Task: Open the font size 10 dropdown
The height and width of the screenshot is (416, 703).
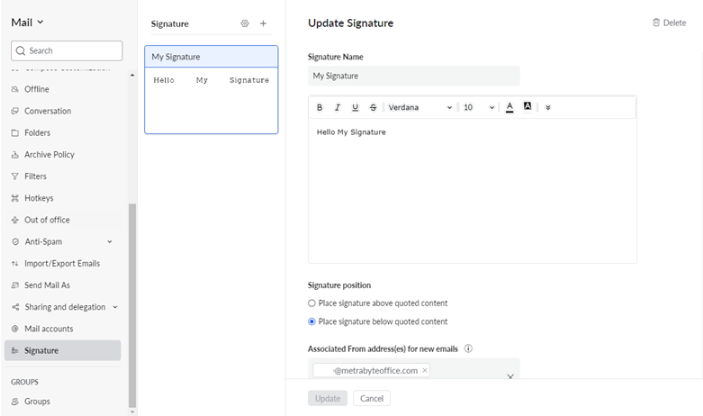Action: 479,107
